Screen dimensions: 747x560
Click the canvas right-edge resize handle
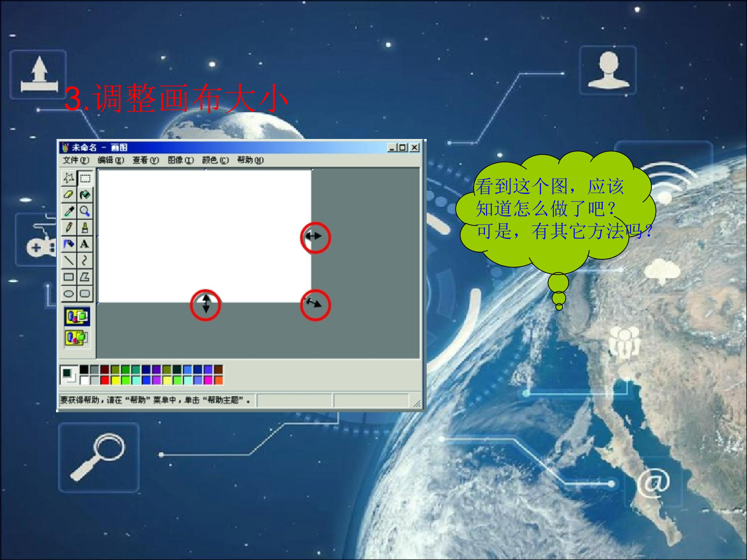pos(312,236)
